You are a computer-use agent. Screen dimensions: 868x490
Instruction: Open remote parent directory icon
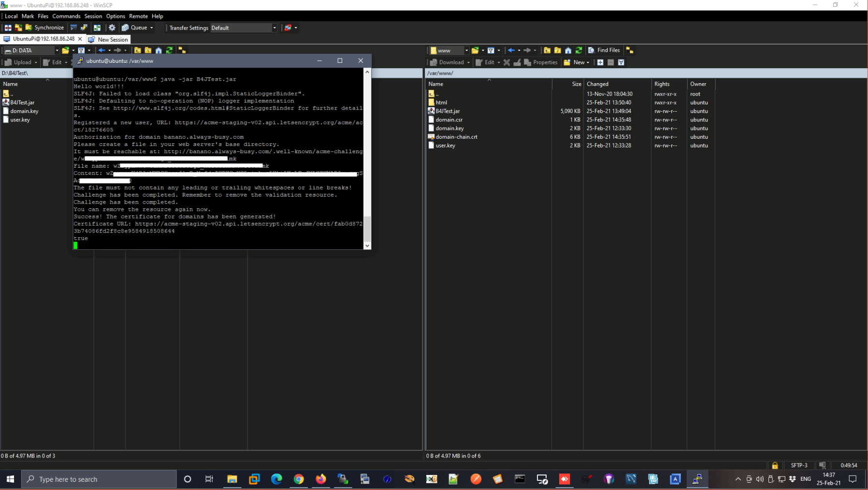pos(547,50)
